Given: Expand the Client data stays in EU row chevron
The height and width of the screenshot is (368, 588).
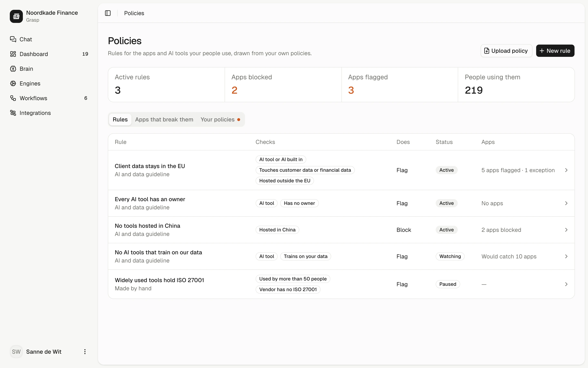Looking at the screenshot, I should (566, 170).
